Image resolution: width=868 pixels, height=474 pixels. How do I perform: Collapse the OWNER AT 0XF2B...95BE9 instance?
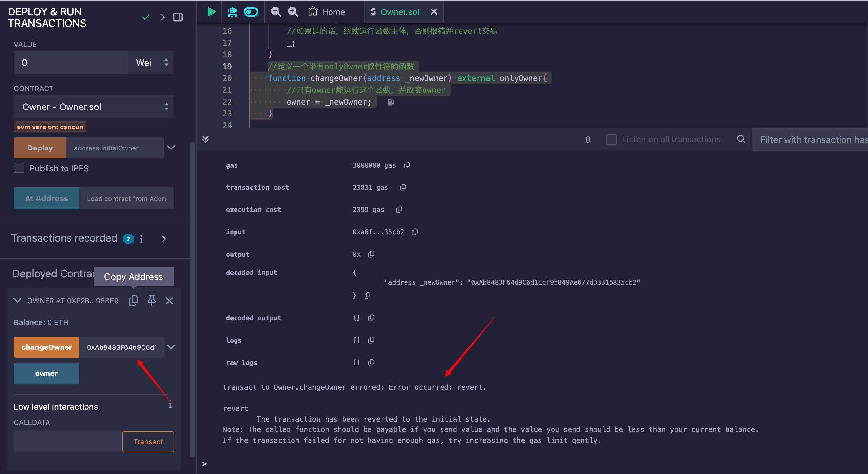click(17, 300)
